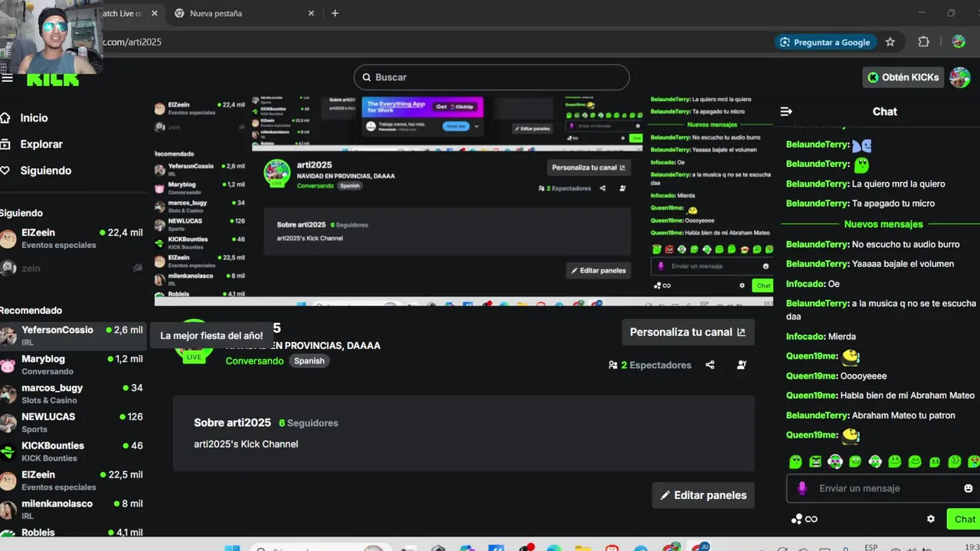Viewport: 980px width, 551px height.
Task: Click the purple microphone icon in chat
Action: tap(802, 488)
